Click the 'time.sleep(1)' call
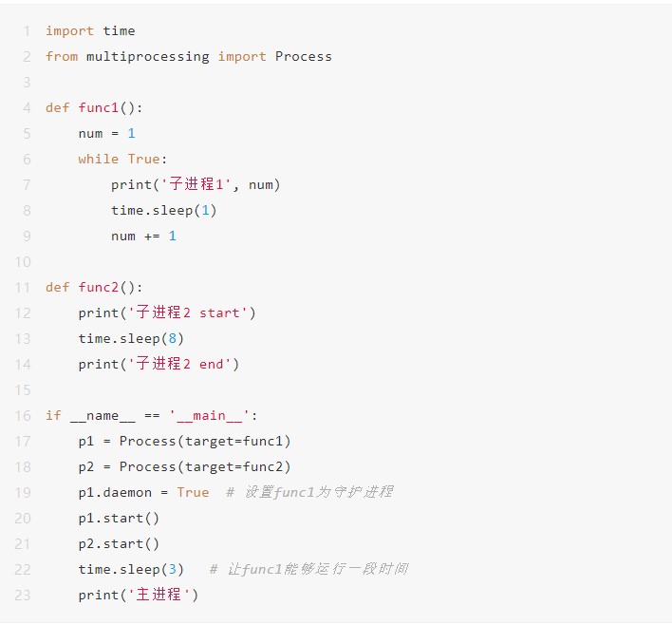This screenshot has width=672, height=625. [x=163, y=210]
